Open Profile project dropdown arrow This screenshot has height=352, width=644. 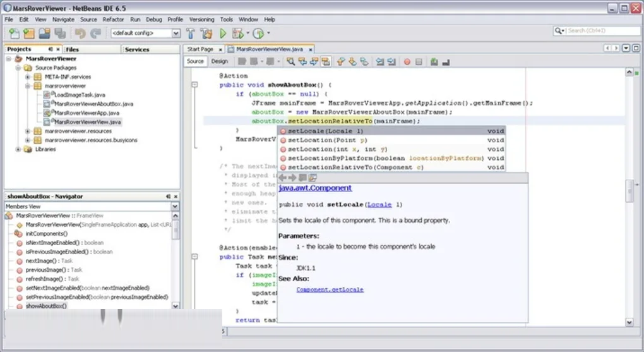tap(268, 33)
